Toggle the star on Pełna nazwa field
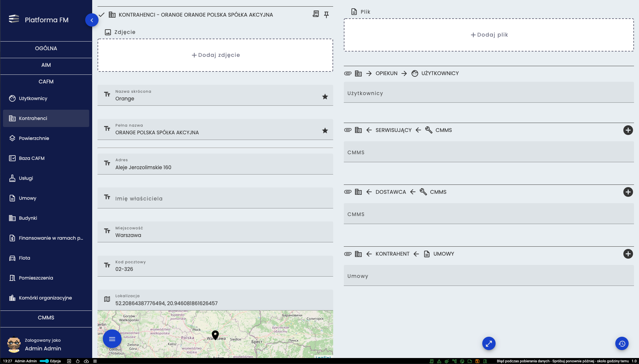The width and height of the screenshot is (639, 364). pyautogui.click(x=325, y=131)
